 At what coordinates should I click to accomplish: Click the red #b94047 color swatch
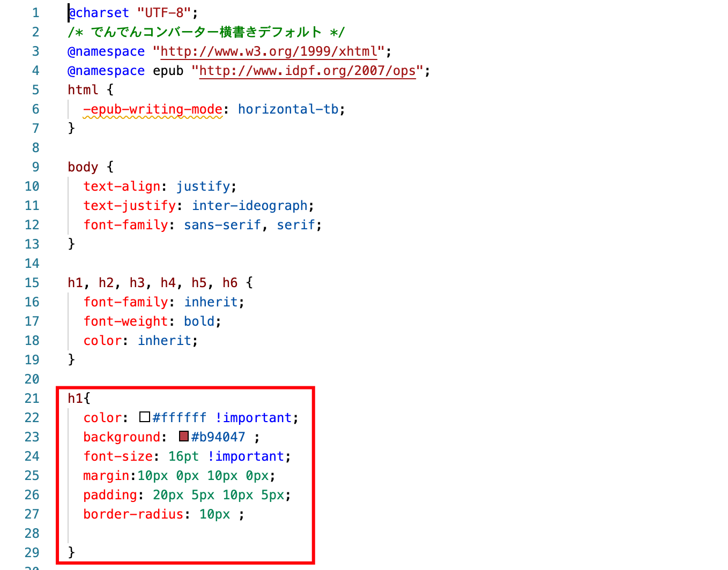[184, 436]
